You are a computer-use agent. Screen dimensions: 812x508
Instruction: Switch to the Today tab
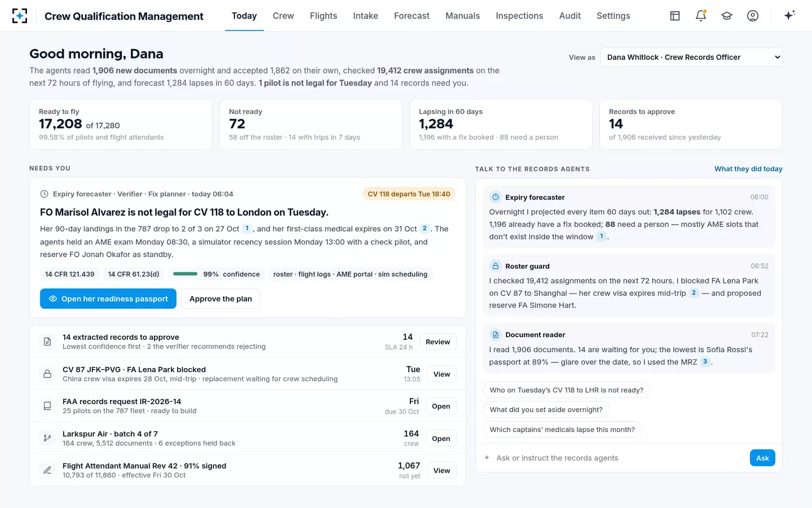244,16
